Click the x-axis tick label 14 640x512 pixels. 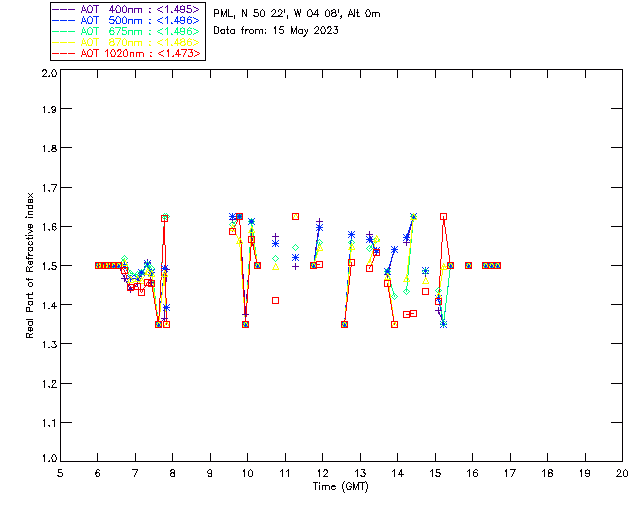[x=398, y=473]
